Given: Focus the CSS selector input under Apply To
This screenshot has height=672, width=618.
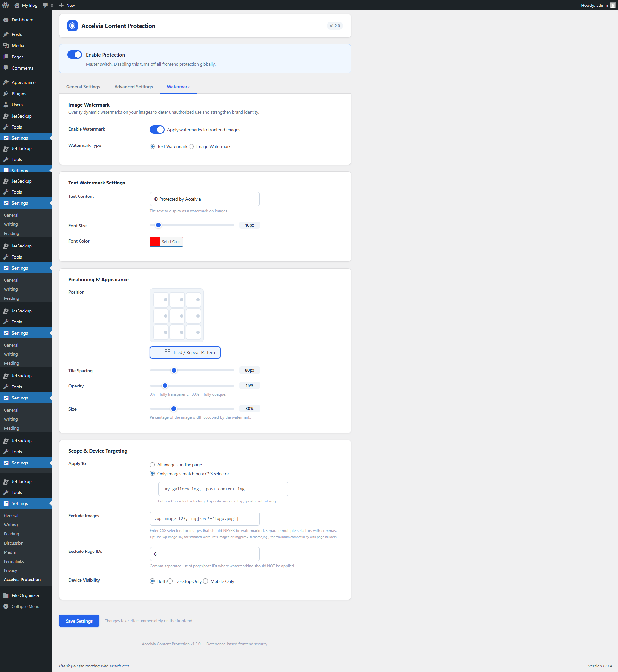Looking at the screenshot, I should point(223,489).
